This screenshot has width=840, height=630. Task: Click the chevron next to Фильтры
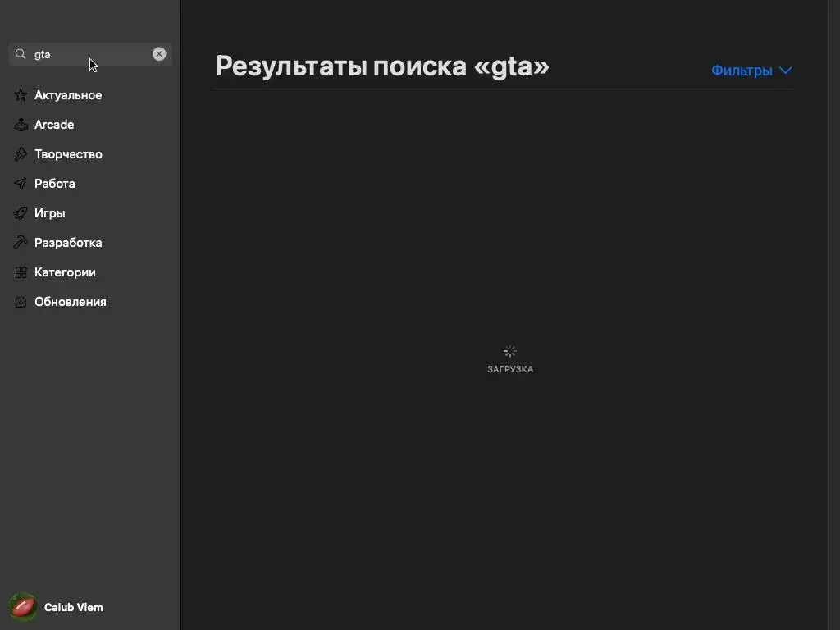(x=785, y=71)
